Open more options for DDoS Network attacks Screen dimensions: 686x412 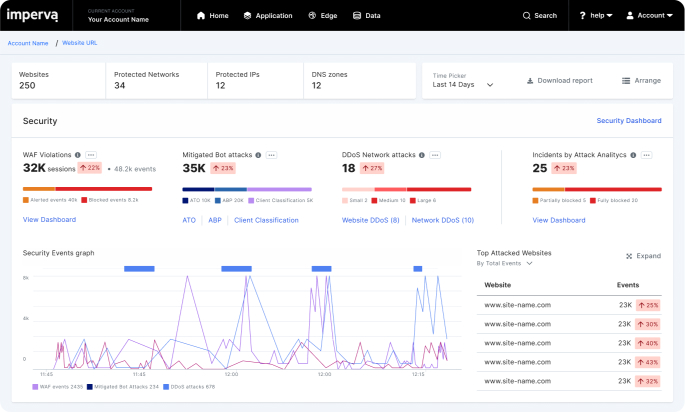point(437,155)
